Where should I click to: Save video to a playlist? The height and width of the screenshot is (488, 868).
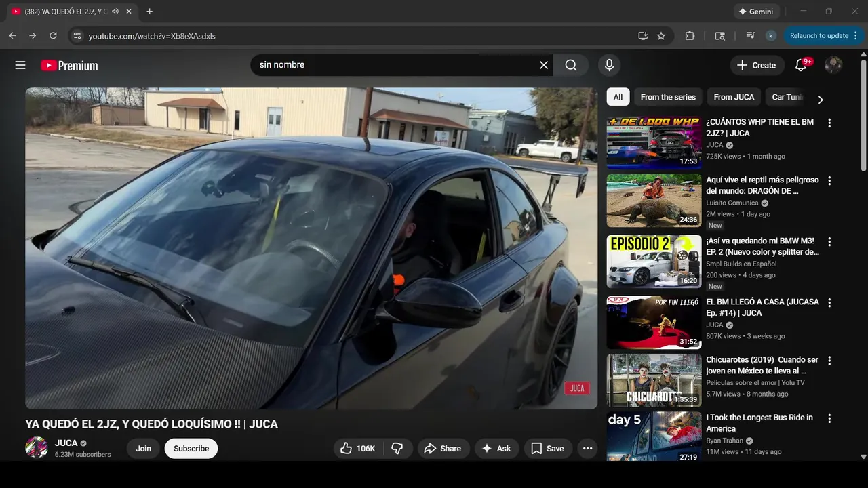pyautogui.click(x=548, y=448)
